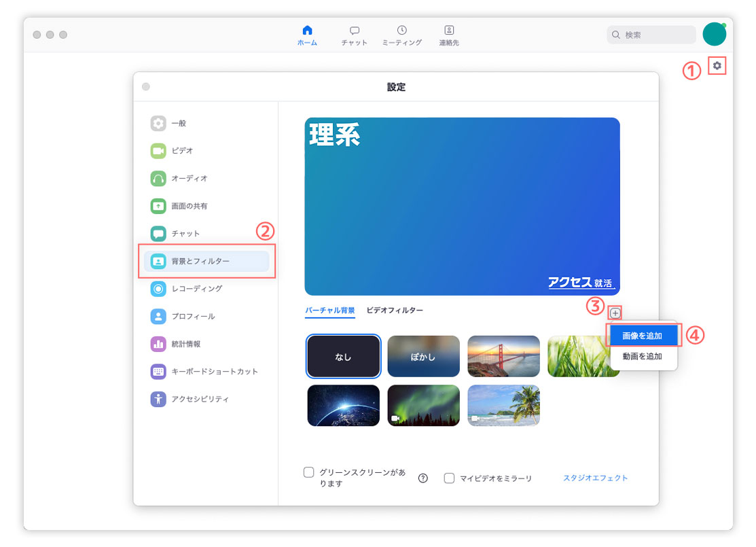Click the プロフィール person icon
This screenshot has height=547, width=756.
[158, 317]
